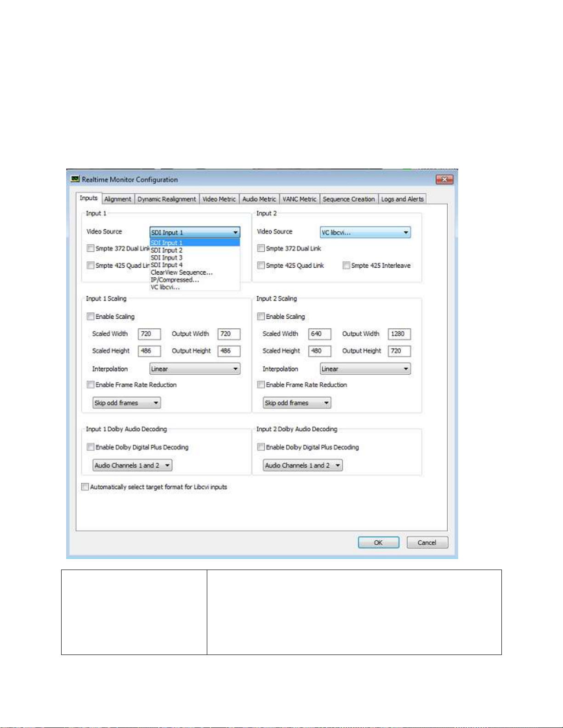Image resolution: width=563 pixels, height=728 pixels.
Task: Click Input 1 Scaled Height field
Action: (x=149, y=351)
